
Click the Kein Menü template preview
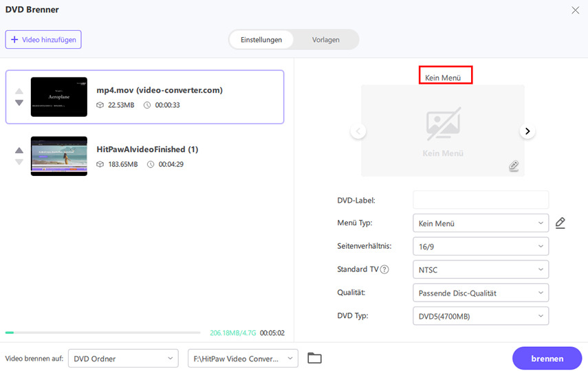442,131
